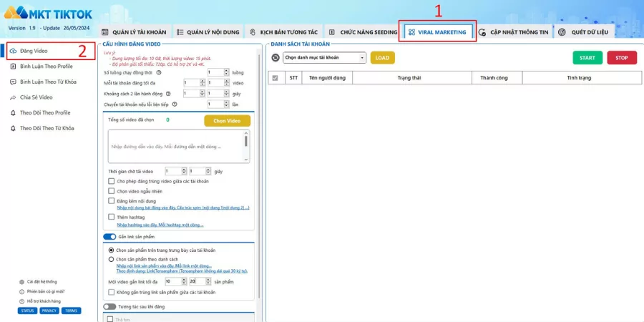The width and height of the screenshot is (644, 322).
Task: Turn on Tương tác sau khi đăng switch
Action: pos(109,307)
